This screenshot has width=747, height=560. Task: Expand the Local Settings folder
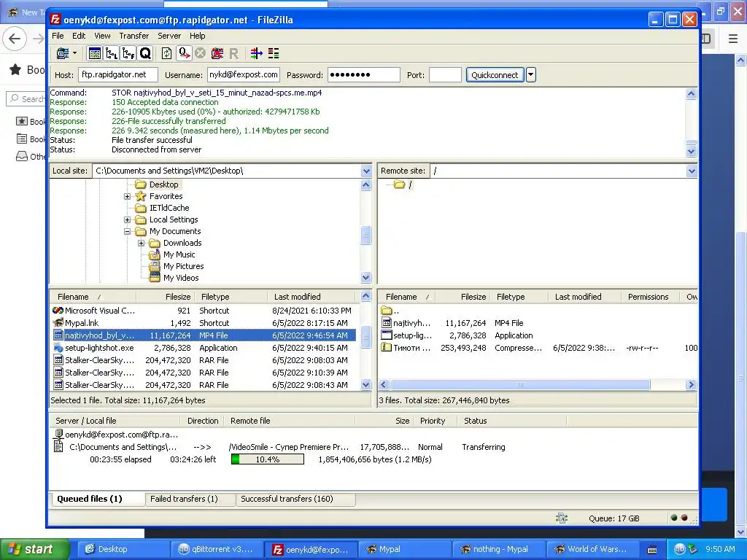click(127, 219)
